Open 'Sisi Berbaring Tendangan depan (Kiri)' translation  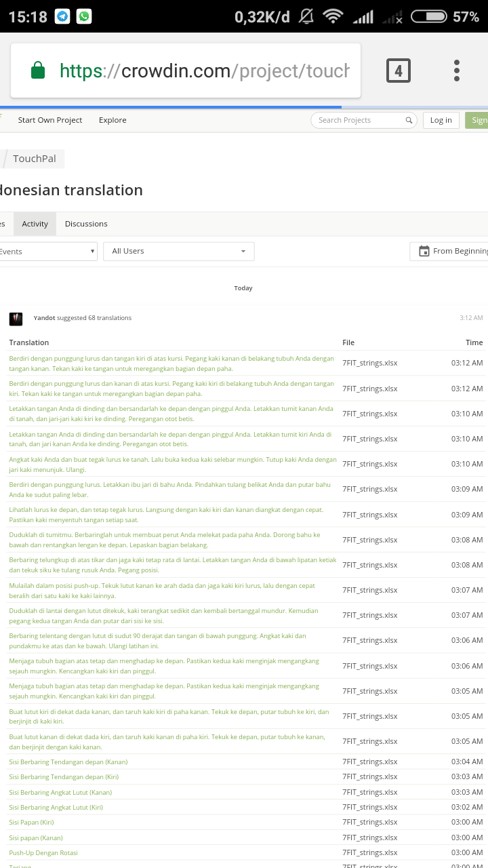tap(64, 776)
